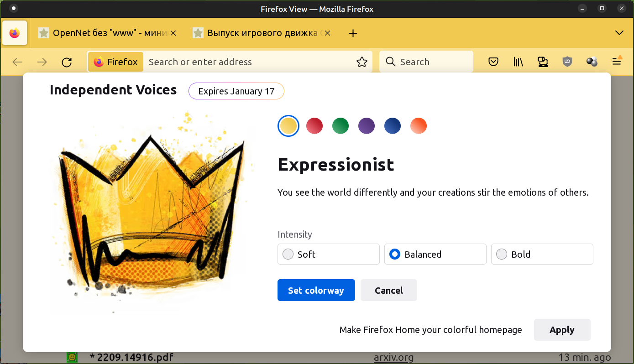This screenshot has height=364, width=634.
Task: Pick the orange colorway swatch
Action: click(x=419, y=126)
